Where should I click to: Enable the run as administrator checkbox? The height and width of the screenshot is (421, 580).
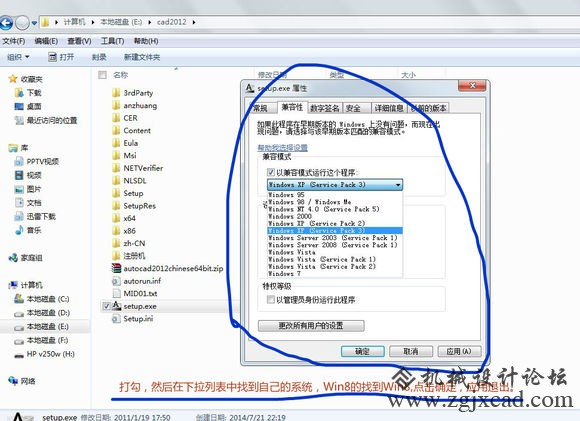[x=271, y=299]
